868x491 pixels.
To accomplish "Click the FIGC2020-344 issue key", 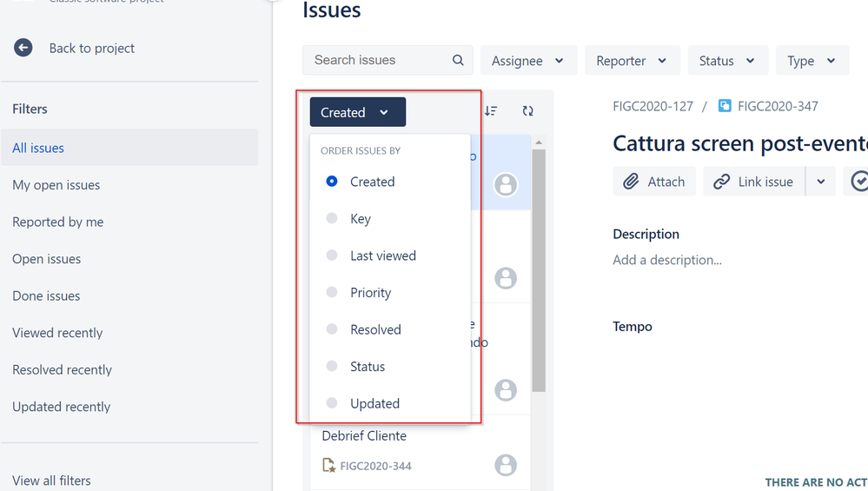I will pos(376,466).
